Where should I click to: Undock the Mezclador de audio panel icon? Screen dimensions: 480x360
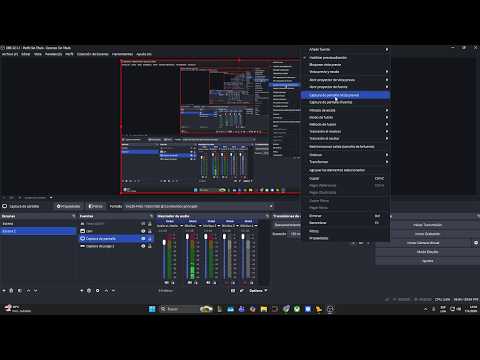267,216
